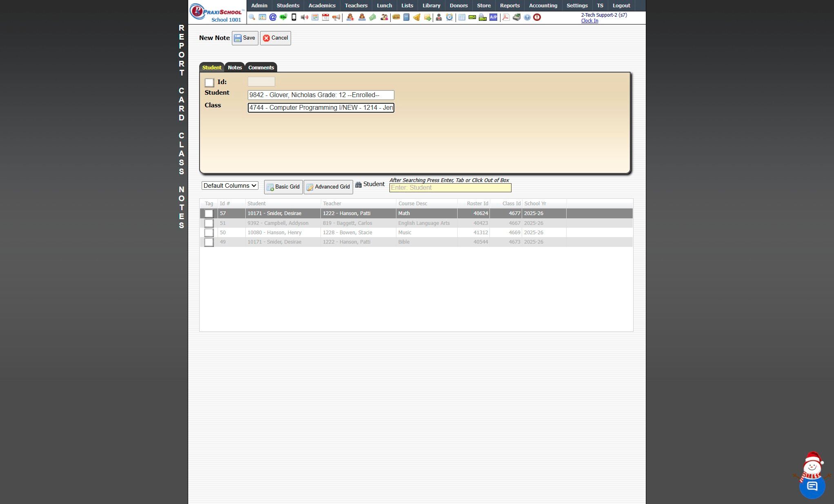Click the Clock In link

pos(589,21)
